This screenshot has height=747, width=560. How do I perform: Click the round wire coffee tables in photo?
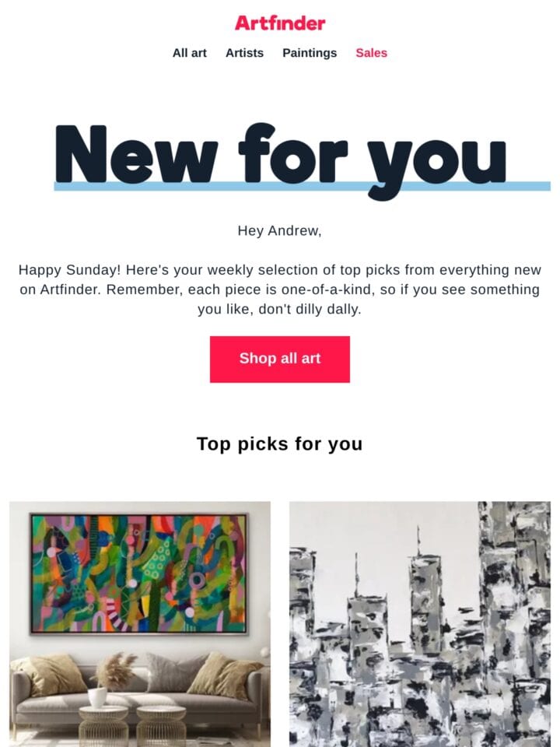point(132,725)
